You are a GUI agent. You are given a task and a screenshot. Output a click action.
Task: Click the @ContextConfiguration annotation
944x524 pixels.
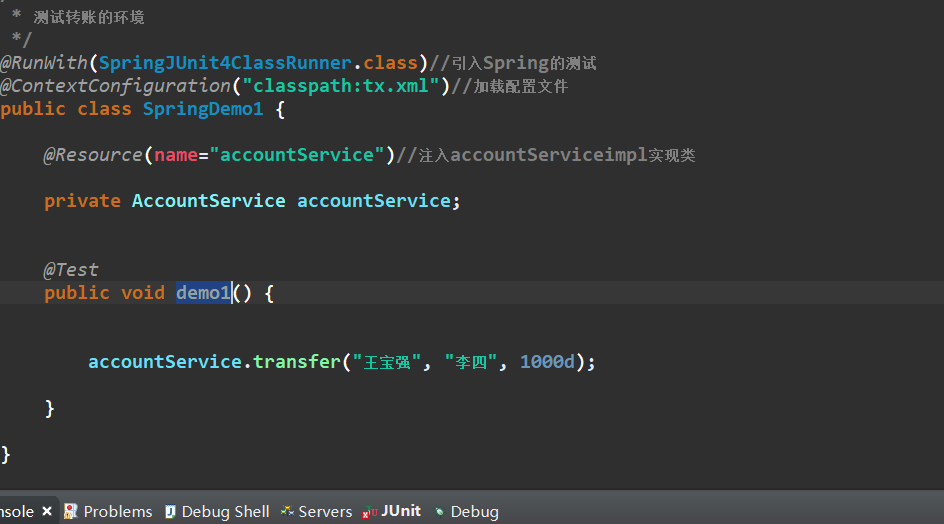point(116,86)
